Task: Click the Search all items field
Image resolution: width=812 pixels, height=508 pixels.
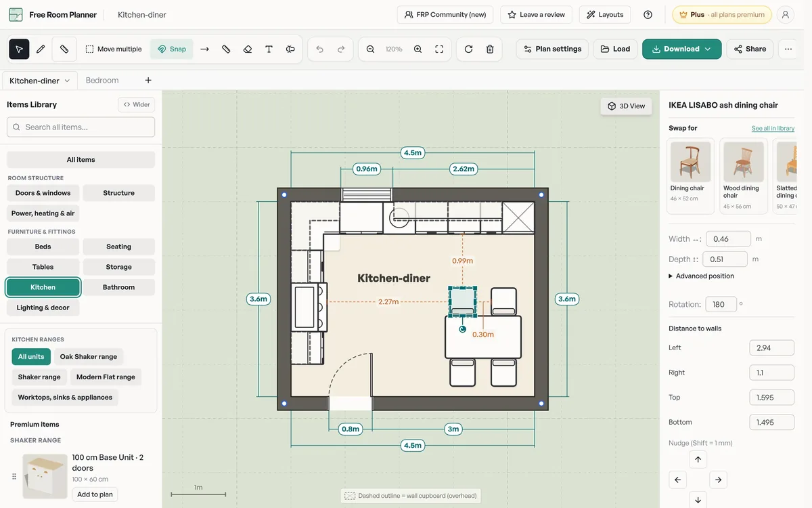Action: 81,127
